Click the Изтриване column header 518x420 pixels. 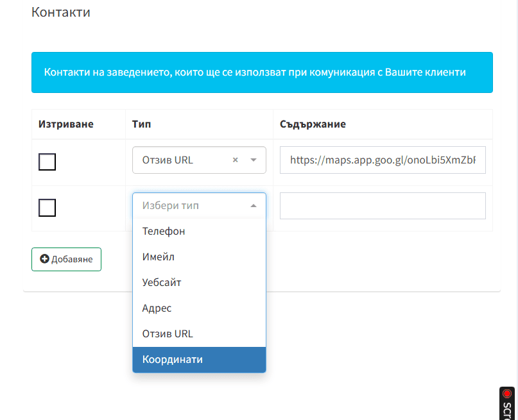66,124
